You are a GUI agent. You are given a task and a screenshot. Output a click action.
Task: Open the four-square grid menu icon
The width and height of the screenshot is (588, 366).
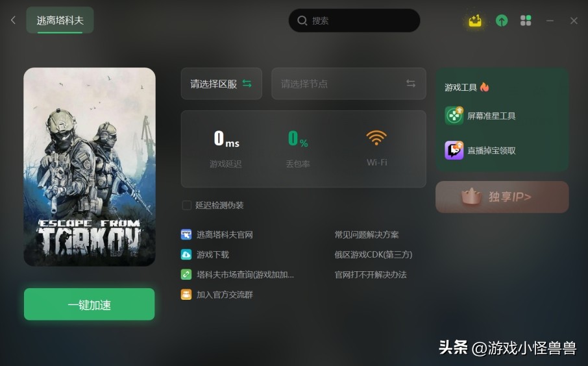pyautogui.click(x=526, y=21)
